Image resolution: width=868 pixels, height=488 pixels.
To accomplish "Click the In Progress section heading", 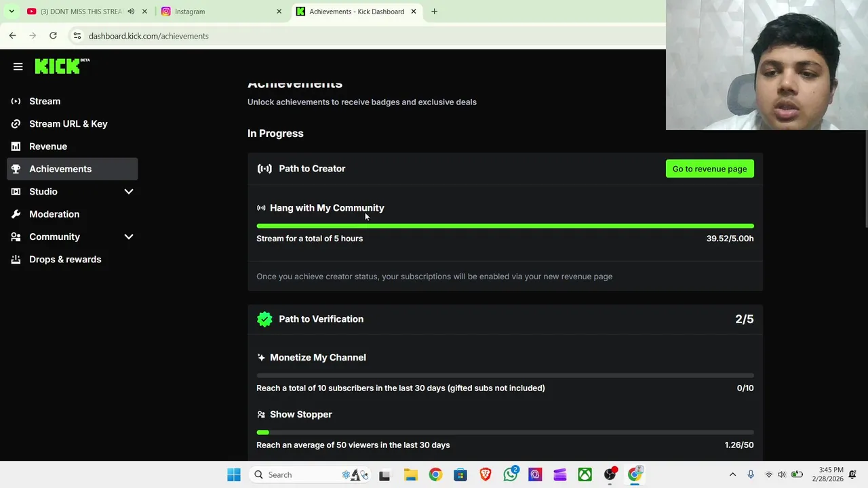I will [x=275, y=134].
